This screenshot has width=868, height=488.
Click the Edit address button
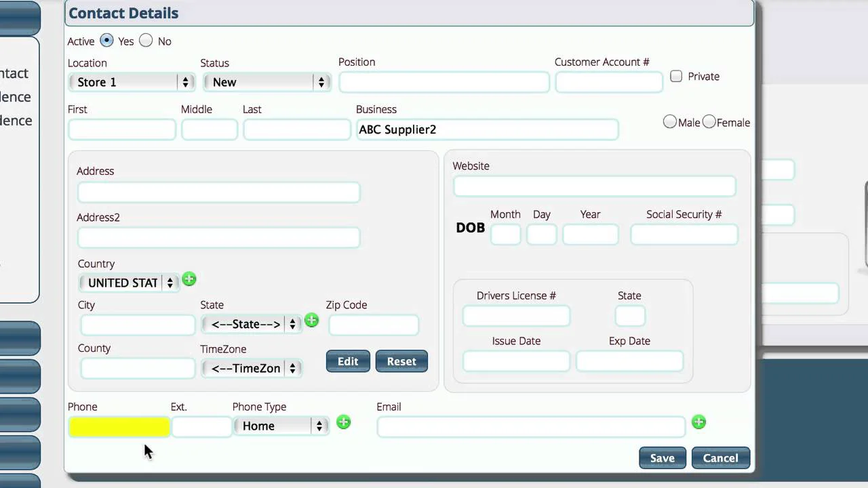[348, 361]
